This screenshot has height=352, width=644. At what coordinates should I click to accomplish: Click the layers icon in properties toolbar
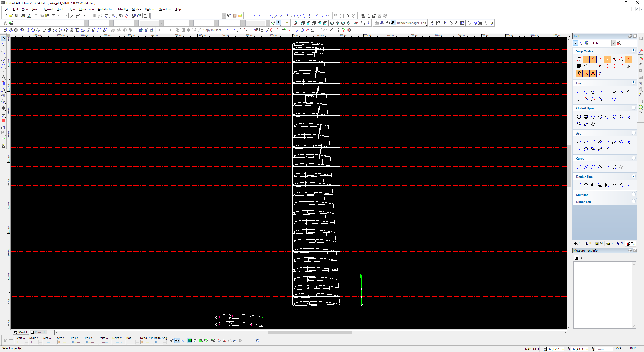(x=11, y=23)
